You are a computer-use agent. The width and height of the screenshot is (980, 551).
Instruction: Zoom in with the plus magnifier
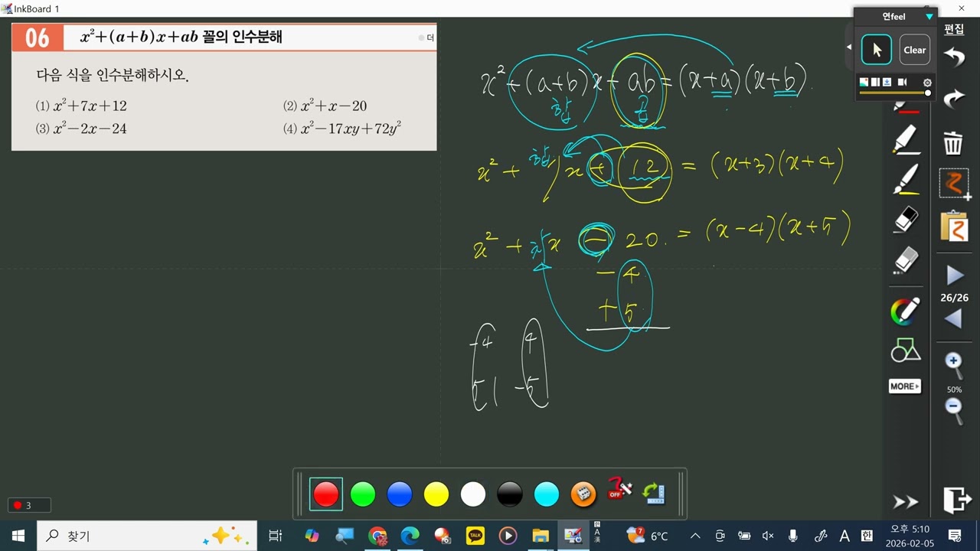(954, 366)
